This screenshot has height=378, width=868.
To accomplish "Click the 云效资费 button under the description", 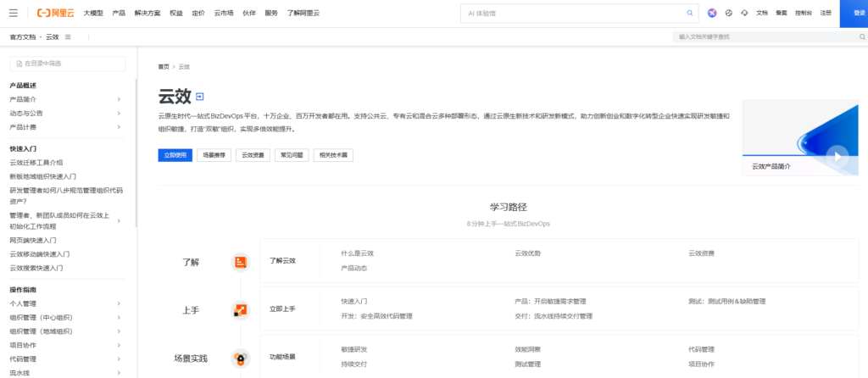I will [x=253, y=155].
